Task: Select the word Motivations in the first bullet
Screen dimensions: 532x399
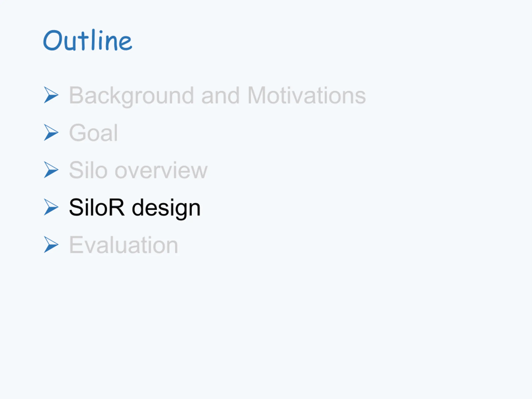Action: click(307, 95)
